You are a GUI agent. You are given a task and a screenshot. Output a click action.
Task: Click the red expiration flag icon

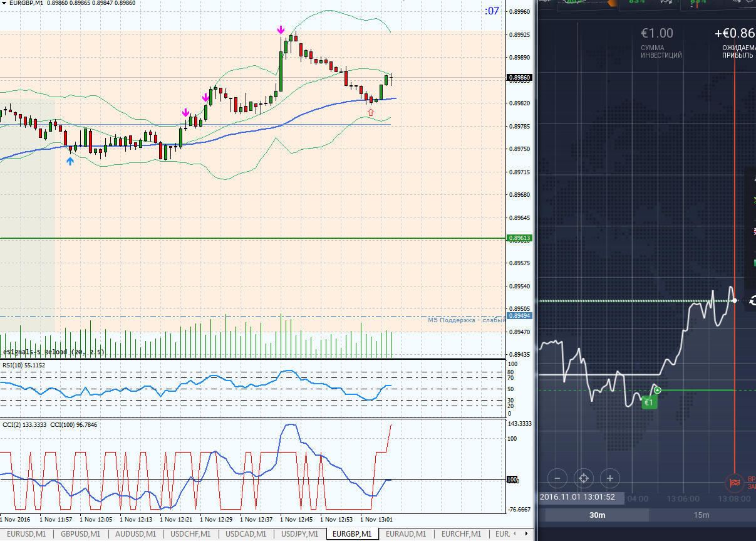tap(733, 483)
